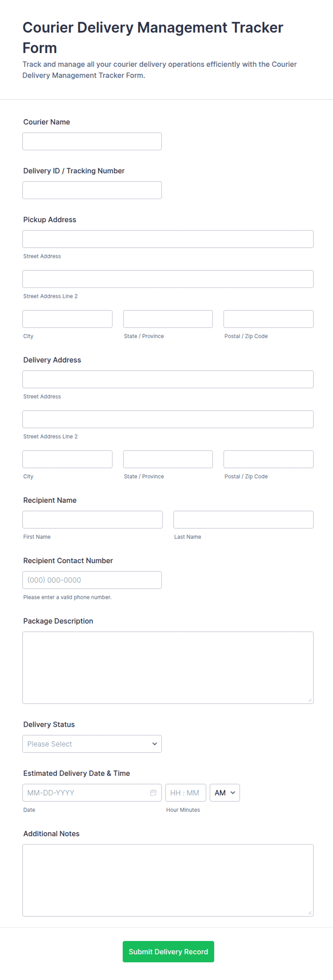Click the Courier Name input field
Image resolution: width=333 pixels, height=980 pixels.
coord(92,141)
